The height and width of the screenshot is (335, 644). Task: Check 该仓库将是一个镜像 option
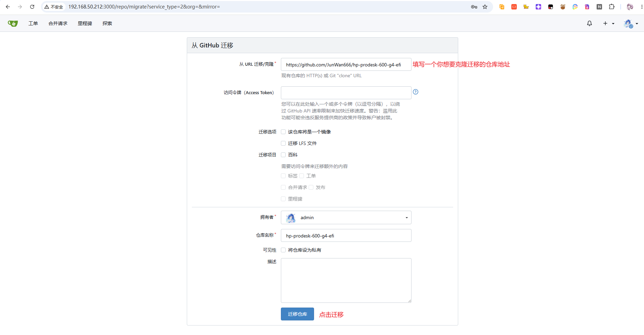283,132
